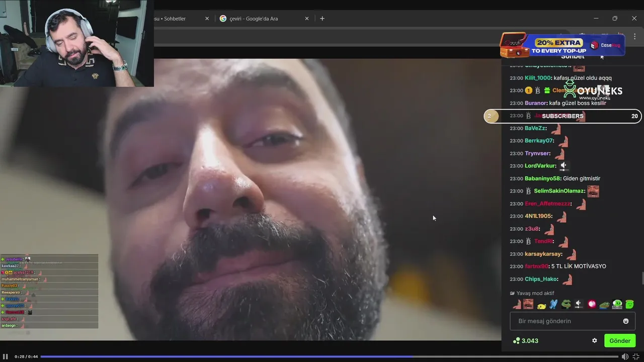This screenshot has width=644, height=362.
Task: Click message kafası güzel oldu aqqq
Action: click(583, 78)
